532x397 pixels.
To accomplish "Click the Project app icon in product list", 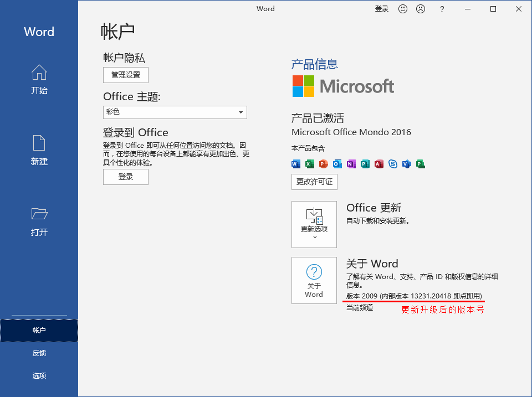I will click(x=421, y=164).
